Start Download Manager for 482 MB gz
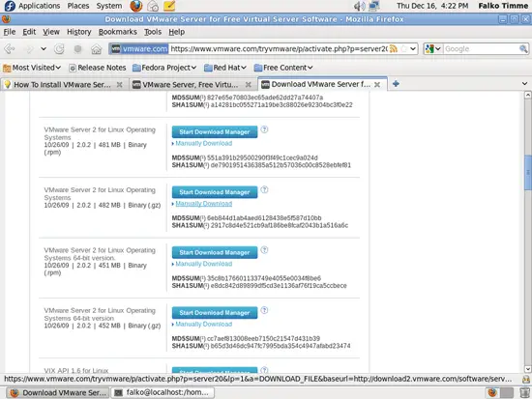The width and height of the screenshot is (532, 399). pyautogui.click(x=215, y=192)
